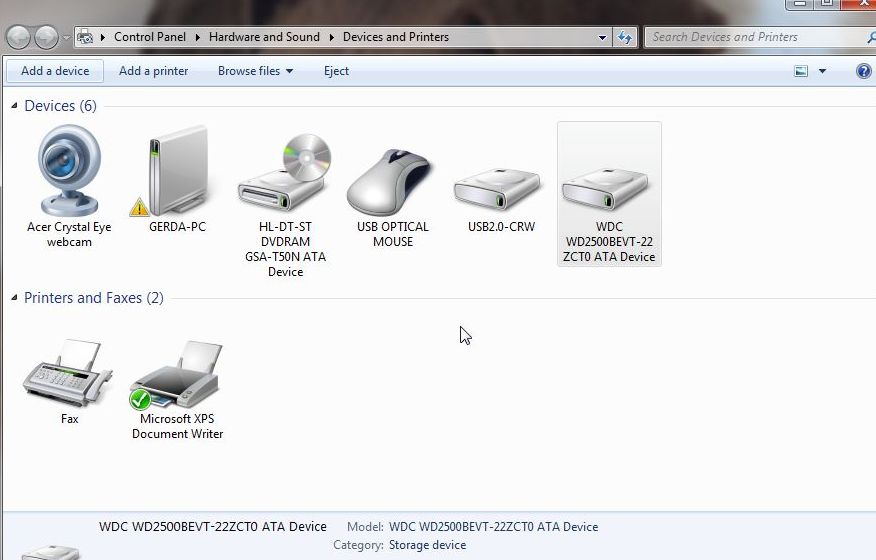
Task: Collapse the Devices (6) group
Action: pyautogui.click(x=14, y=106)
